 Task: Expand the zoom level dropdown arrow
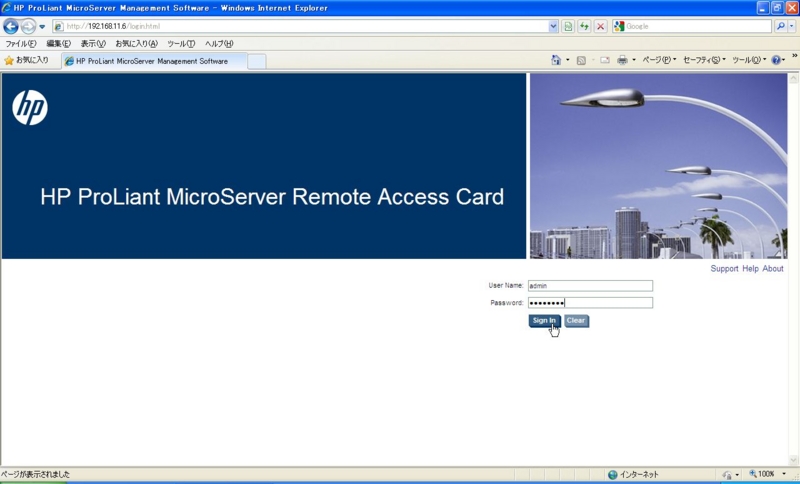(784, 474)
